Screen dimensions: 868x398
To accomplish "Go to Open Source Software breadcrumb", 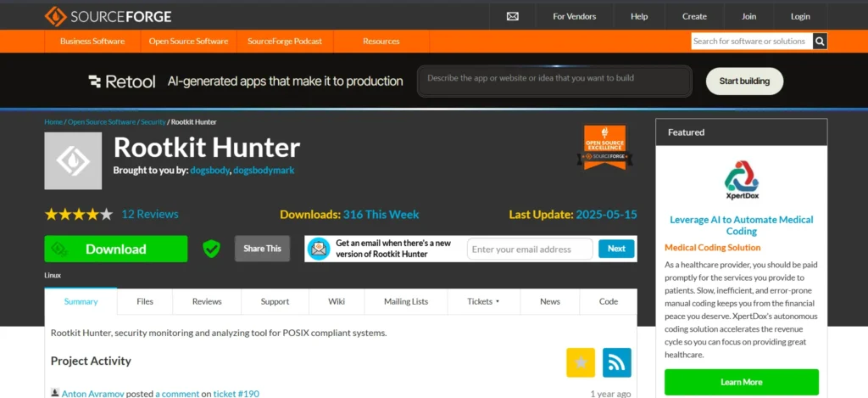I will [x=102, y=122].
